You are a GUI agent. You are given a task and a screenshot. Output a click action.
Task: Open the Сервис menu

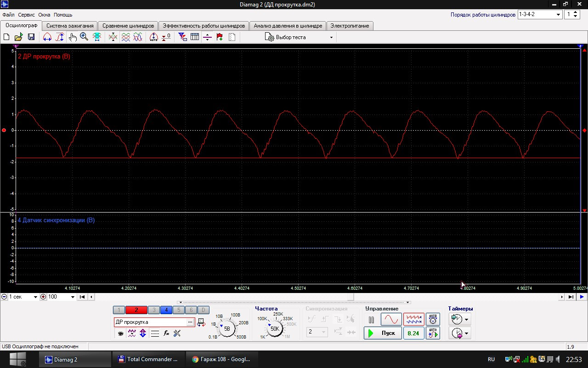(x=26, y=15)
